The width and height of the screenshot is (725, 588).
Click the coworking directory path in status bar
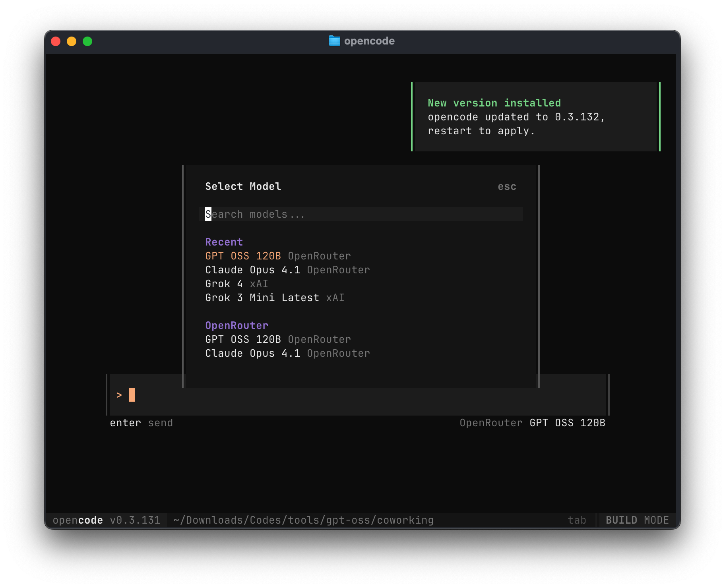[x=303, y=520]
